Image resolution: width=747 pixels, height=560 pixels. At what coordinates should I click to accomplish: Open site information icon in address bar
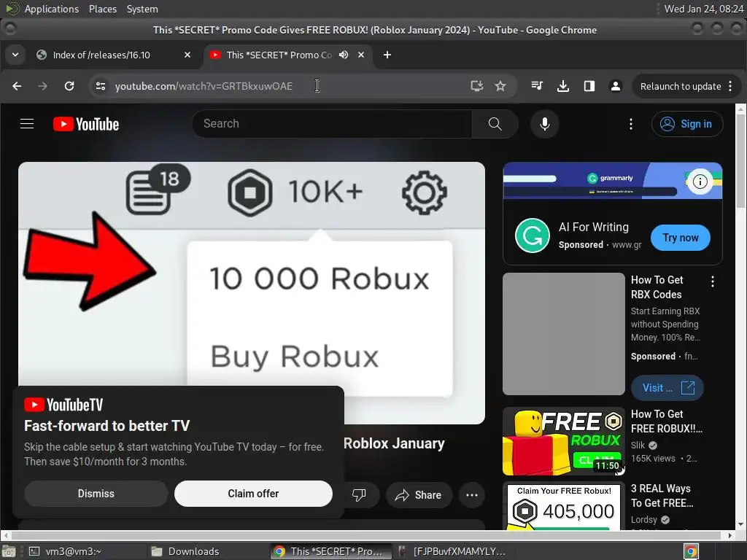[x=101, y=86]
